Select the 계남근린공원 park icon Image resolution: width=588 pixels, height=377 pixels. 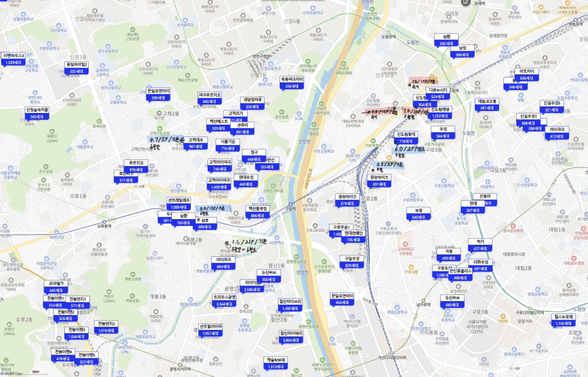point(188,75)
